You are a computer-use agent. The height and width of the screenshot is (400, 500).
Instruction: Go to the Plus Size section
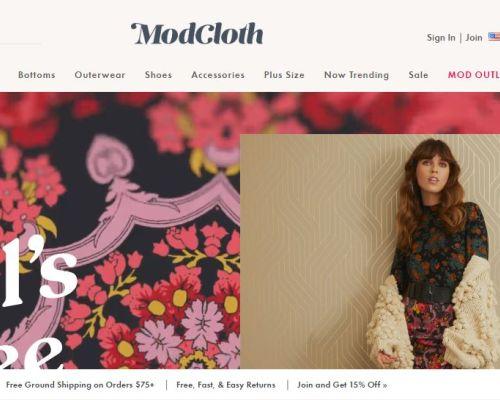284,75
